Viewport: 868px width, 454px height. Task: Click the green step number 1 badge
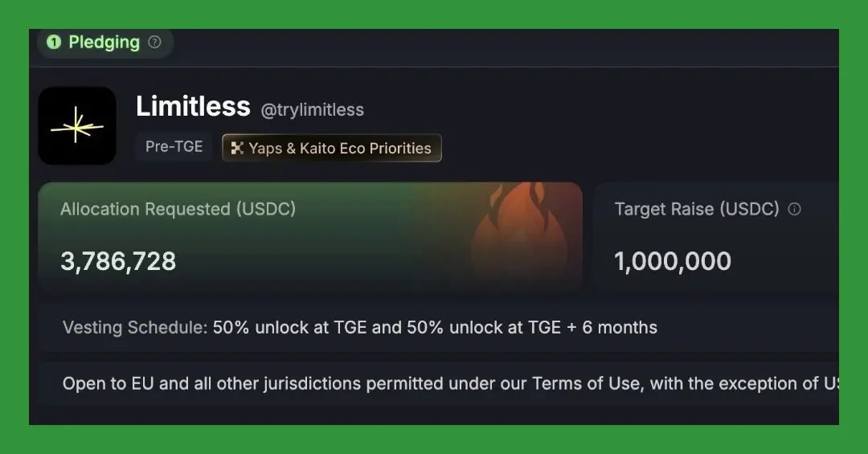tap(54, 42)
